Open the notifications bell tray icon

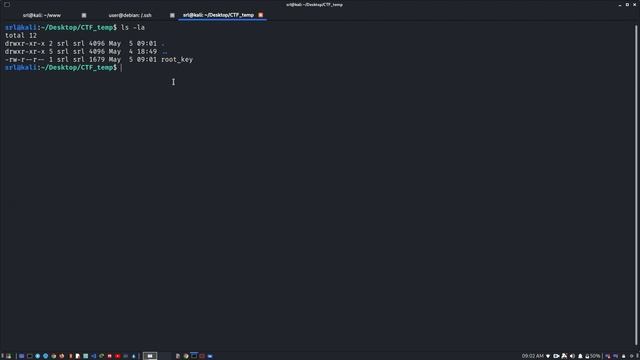pyautogui.click(x=580, y=356)
